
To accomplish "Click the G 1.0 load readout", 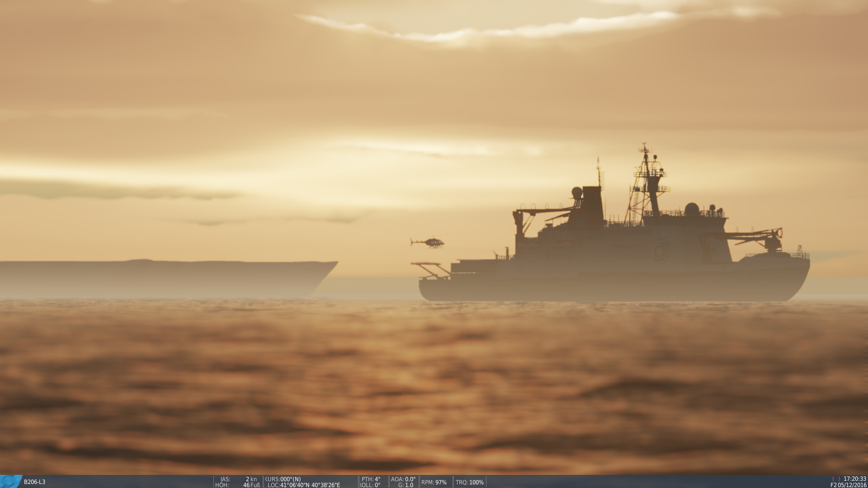I will pyautogui.click(x=406, y=485).
